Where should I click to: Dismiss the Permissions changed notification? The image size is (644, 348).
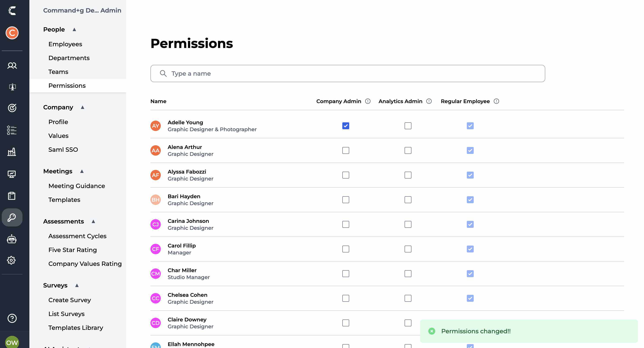click(x=432, y=331)
